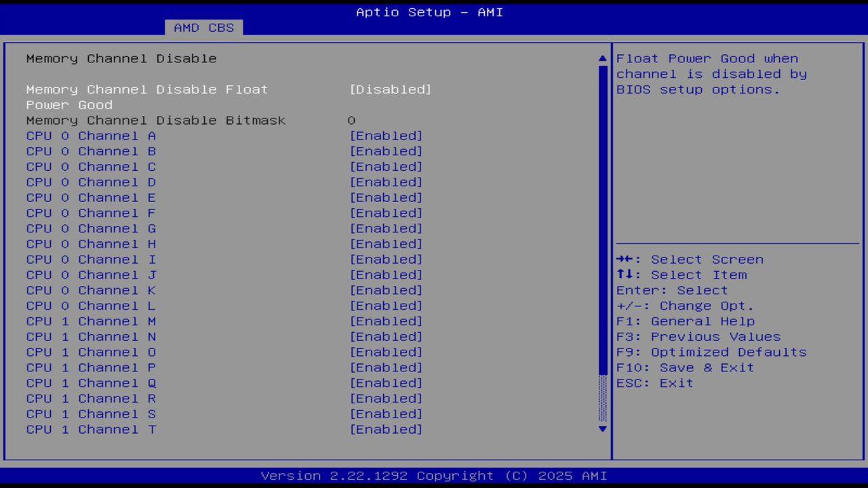Click the 'F1: General Help' hint

(x=686, y=321)
